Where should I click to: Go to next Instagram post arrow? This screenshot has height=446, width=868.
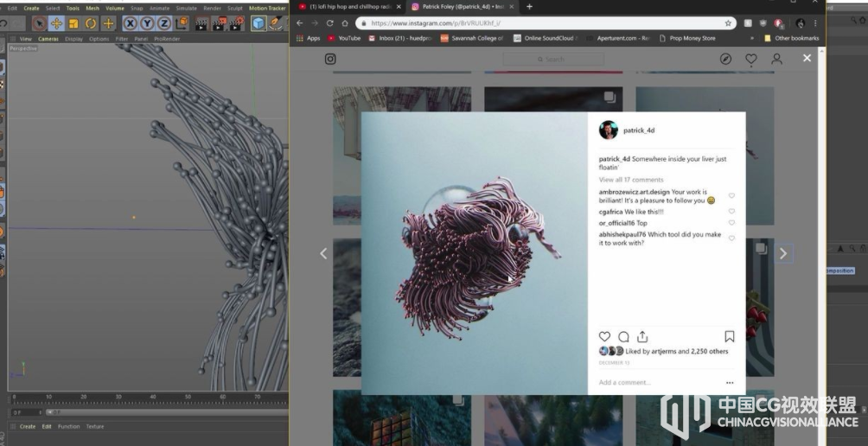tap(782, 253)
